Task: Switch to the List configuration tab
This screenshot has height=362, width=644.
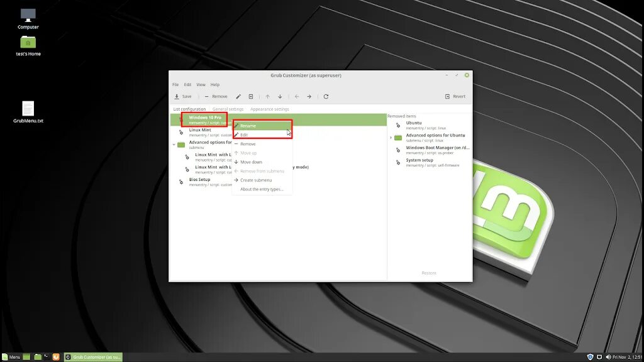Action: [x=189, y=109]
